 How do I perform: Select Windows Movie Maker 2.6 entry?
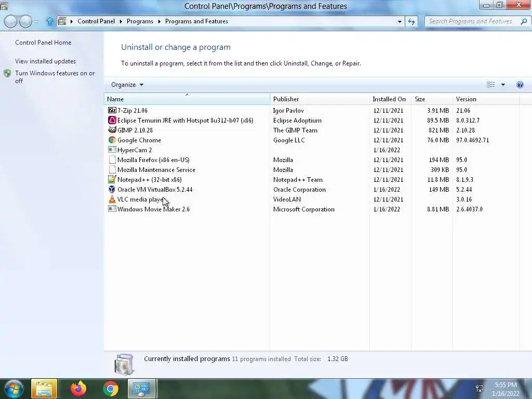pyautogui.click(x=153, y=209)
